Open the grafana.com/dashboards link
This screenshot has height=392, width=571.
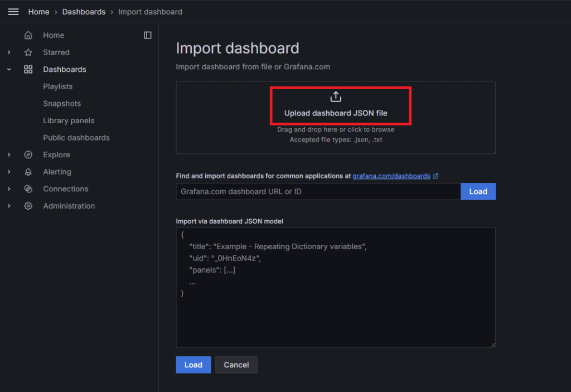point(391,176)
